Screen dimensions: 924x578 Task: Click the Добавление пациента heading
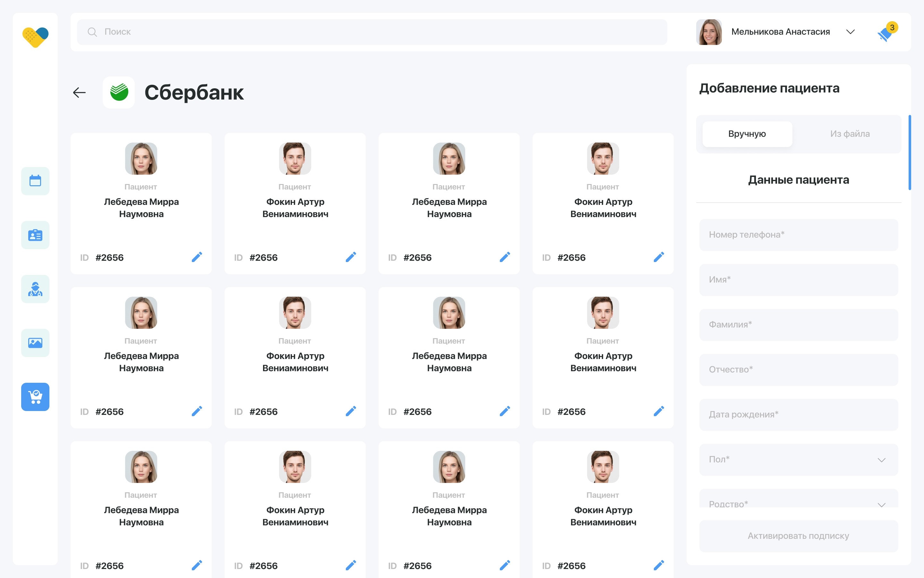769,88
